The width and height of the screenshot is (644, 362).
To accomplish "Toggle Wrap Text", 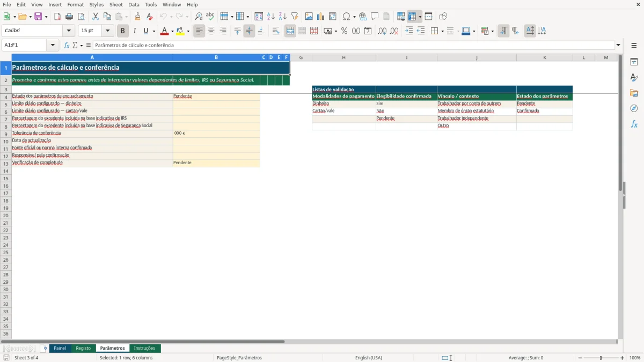I will [276, 31].
